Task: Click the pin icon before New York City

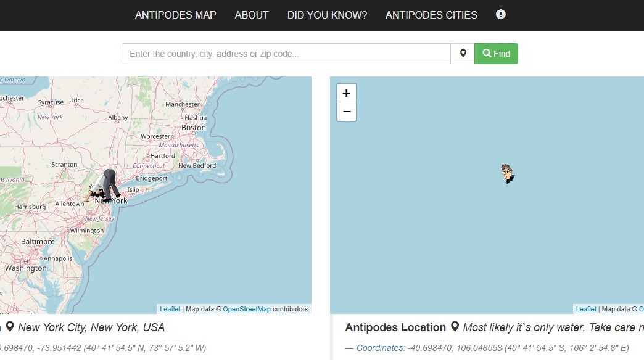Action: (x=10, y=327)
